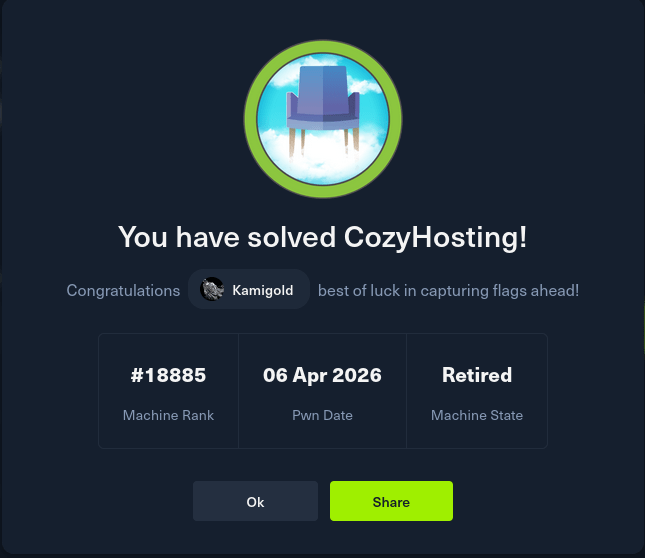
Task: Click the white clouds below the armchair
Action: (x=323, y=162)
